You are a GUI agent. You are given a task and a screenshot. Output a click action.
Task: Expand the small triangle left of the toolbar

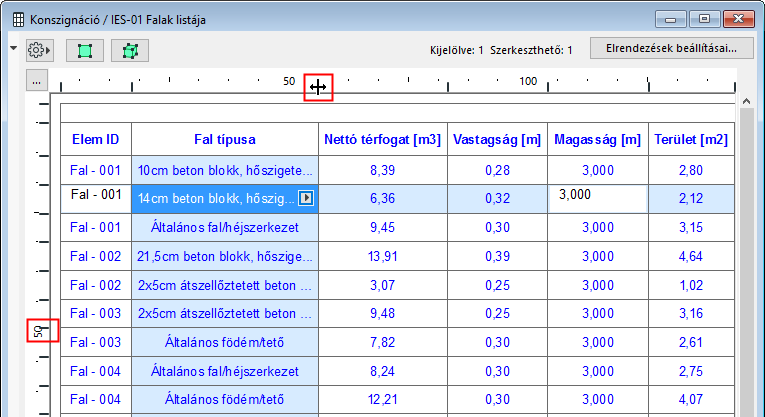(x=14, y=48)
